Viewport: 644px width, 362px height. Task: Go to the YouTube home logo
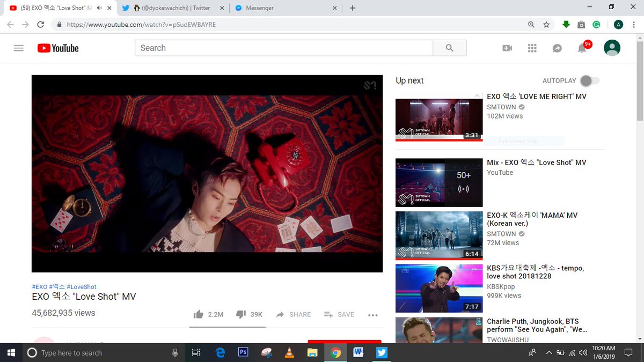coord(58,48)
